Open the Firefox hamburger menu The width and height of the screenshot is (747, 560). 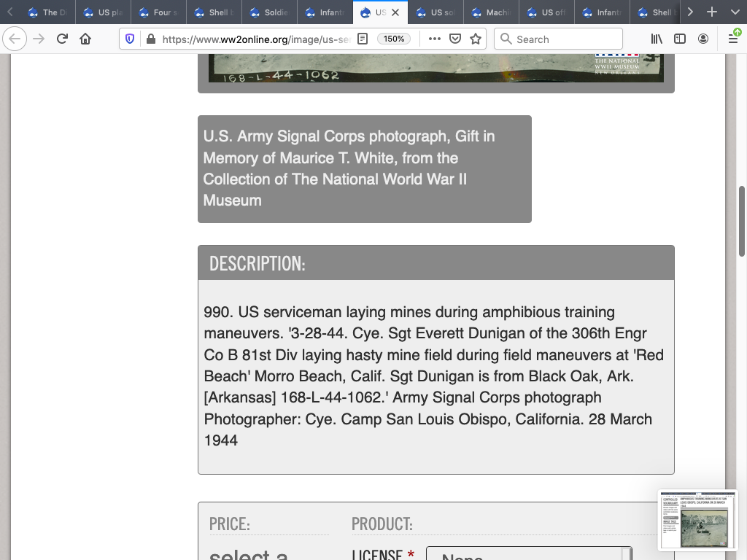(x=732, y=39)
